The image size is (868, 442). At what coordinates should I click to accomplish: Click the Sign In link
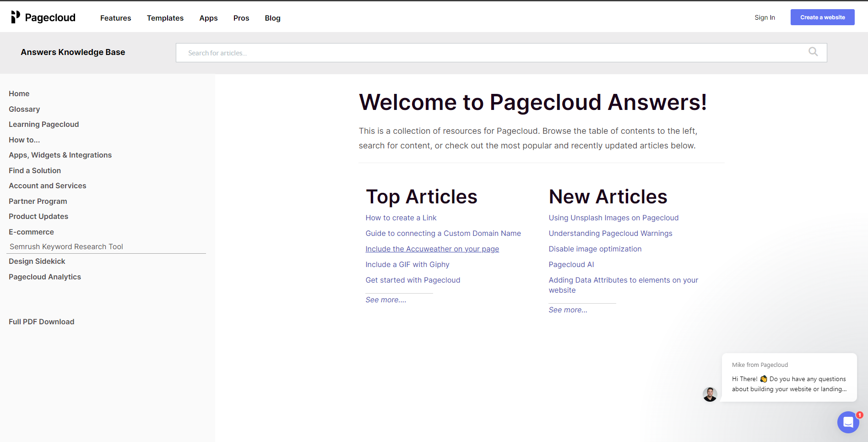tap(765, 17)
